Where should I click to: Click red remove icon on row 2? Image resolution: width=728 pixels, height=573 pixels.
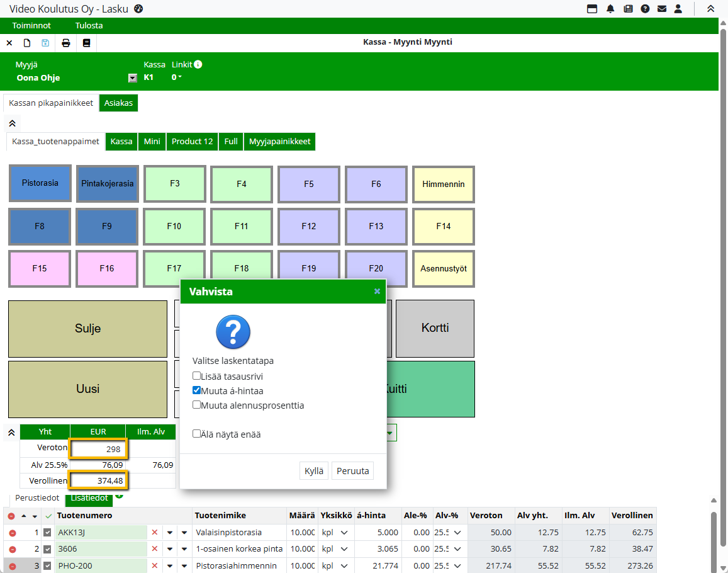[x=12, y=550]
